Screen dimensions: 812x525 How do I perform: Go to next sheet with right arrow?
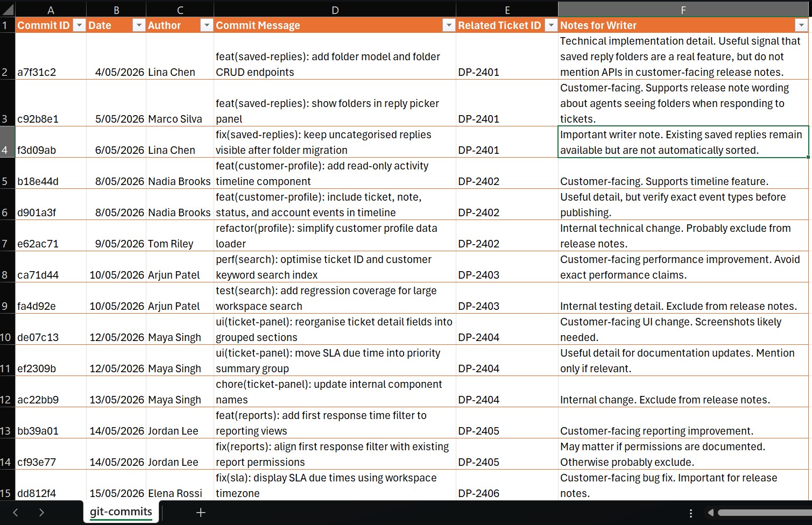tap(41, 513)
